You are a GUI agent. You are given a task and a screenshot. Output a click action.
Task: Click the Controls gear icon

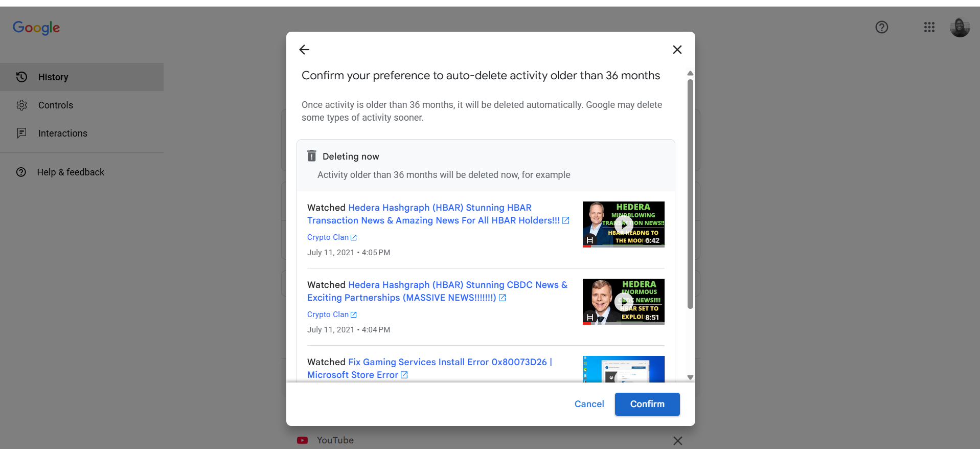pos(21,105)
